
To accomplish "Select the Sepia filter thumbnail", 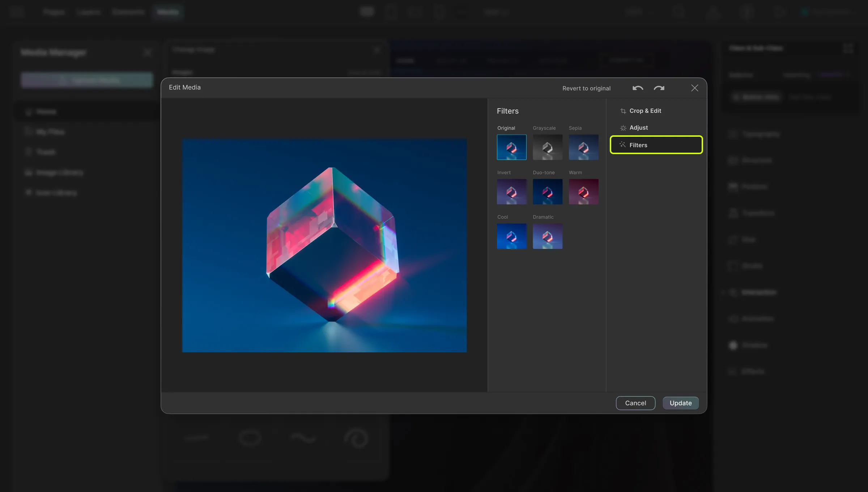I will point(583,147).
